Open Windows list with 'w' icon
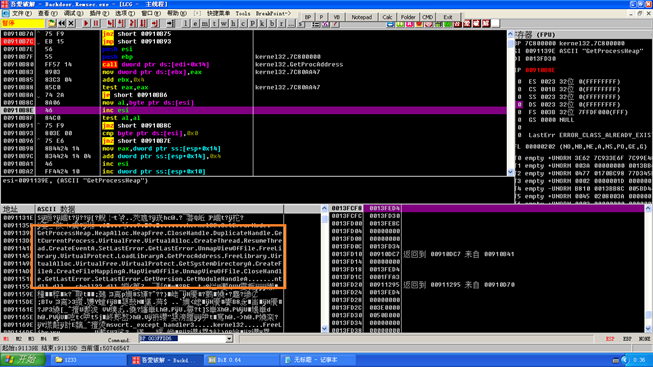Image resolution: width=653 pixels, height=367 pixels. click(x=224, y=23)
